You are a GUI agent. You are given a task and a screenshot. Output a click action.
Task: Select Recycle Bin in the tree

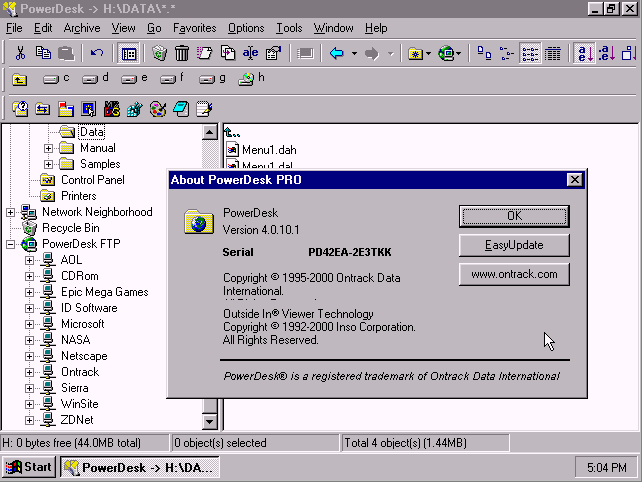point(71,228)
